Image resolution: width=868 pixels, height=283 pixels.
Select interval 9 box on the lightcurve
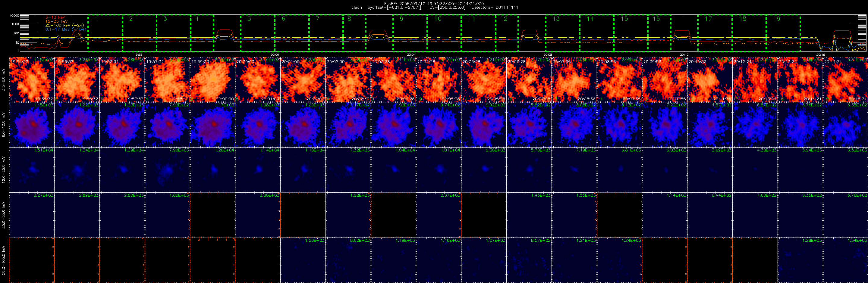click(410, 33)
